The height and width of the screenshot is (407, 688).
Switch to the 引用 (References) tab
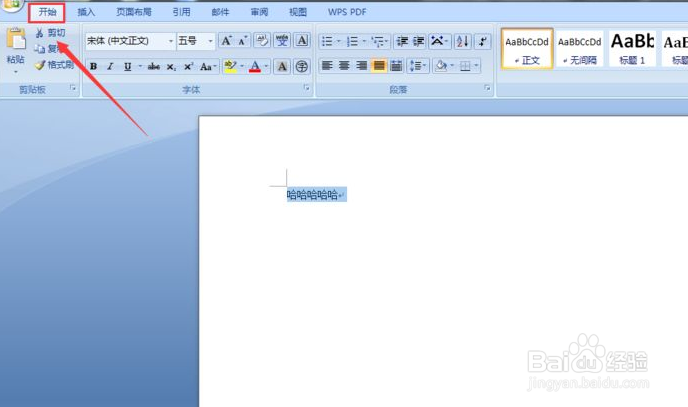point(182,12)
